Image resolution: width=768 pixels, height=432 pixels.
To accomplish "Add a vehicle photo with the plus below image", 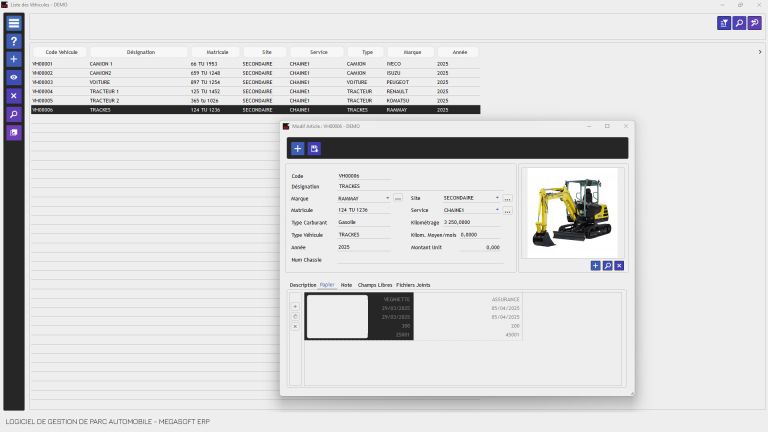I will (595, 265).
